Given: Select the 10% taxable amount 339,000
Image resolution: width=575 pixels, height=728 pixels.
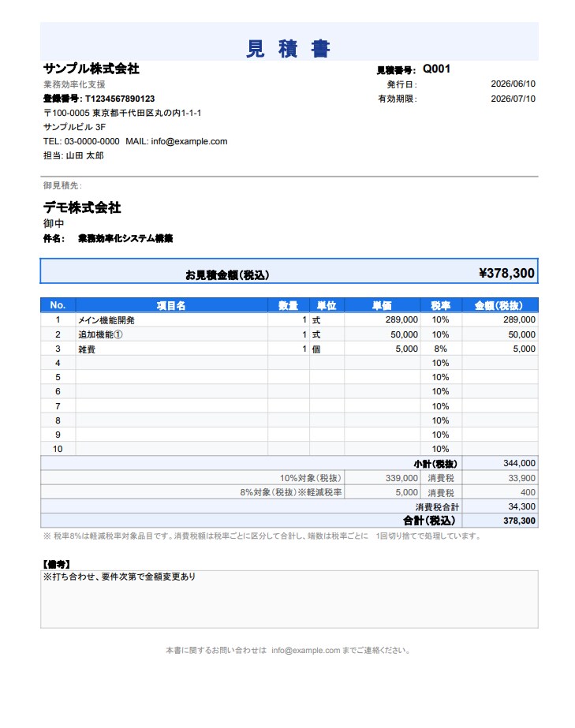Looking at the screenshot, I should pos(401,478).
